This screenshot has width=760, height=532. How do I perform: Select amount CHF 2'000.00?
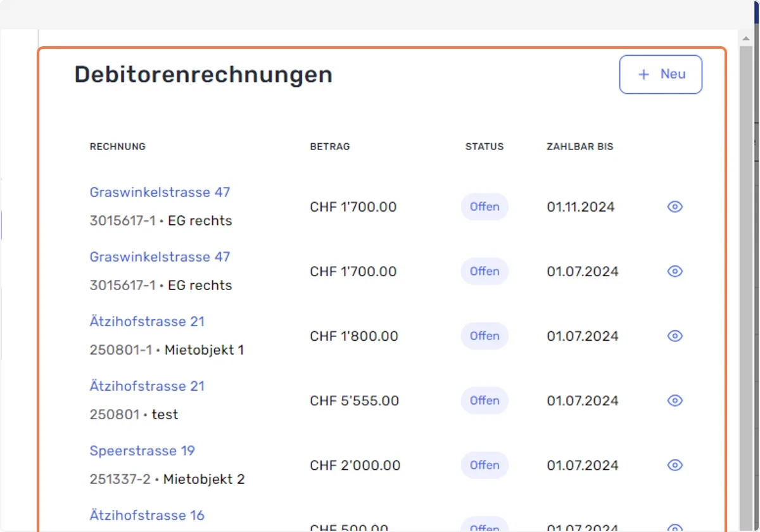pyautogui.click(x=355, y=465)
